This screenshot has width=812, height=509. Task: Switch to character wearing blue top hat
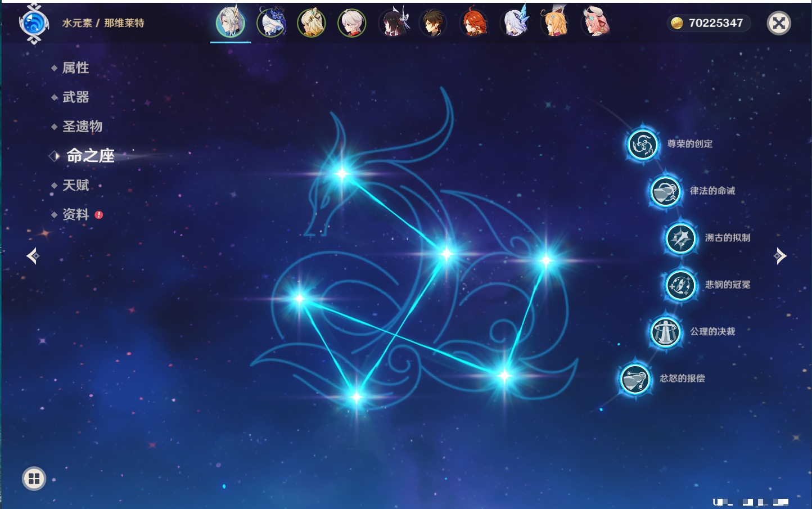coord(271,22)
